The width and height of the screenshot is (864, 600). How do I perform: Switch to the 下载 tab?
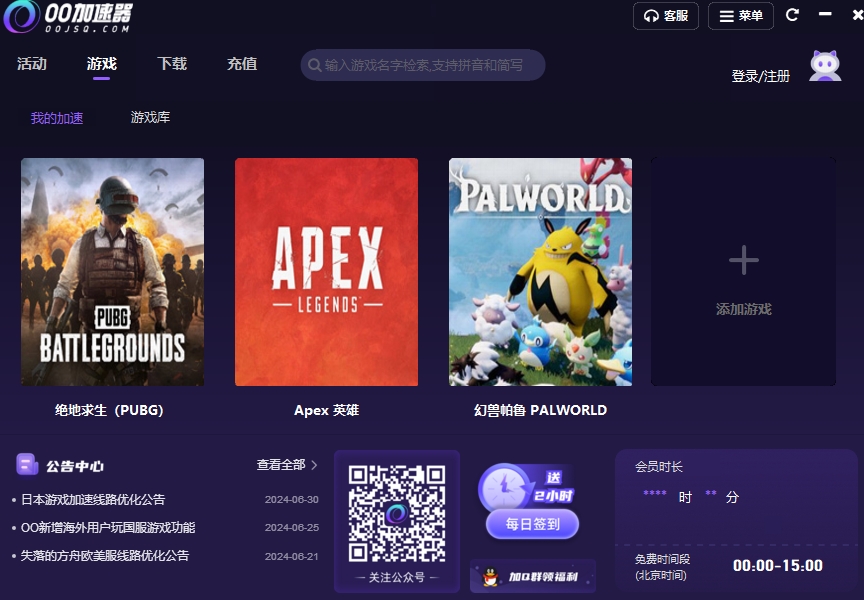click(x=172, y=64)
